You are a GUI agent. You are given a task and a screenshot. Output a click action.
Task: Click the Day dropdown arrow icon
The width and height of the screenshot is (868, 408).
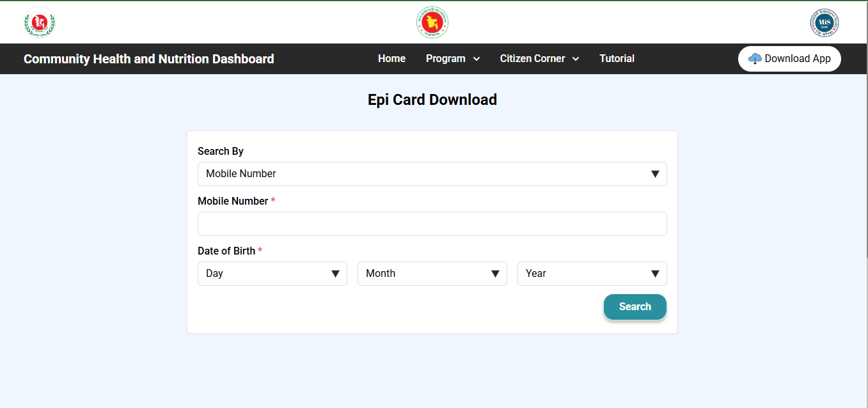pos(336,273)
